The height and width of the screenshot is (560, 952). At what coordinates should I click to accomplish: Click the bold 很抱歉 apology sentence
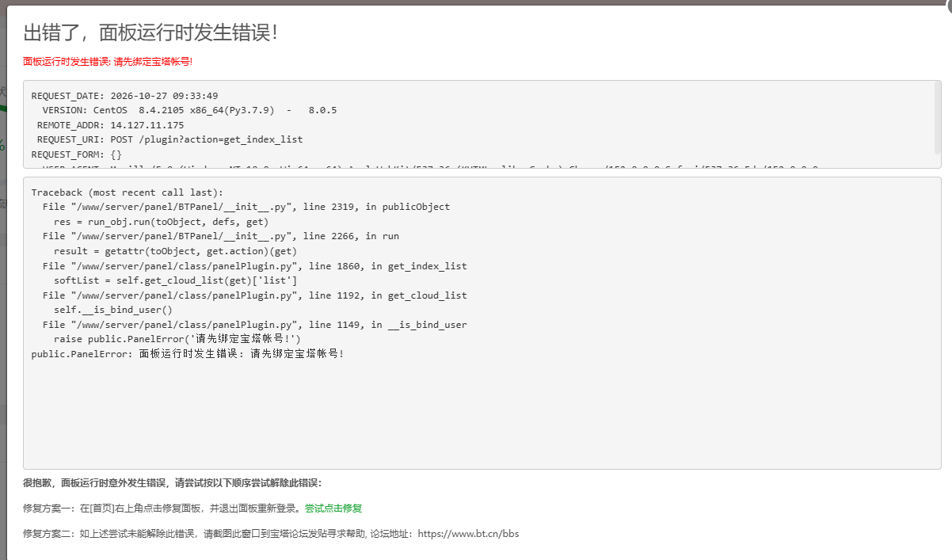point(173,483)
